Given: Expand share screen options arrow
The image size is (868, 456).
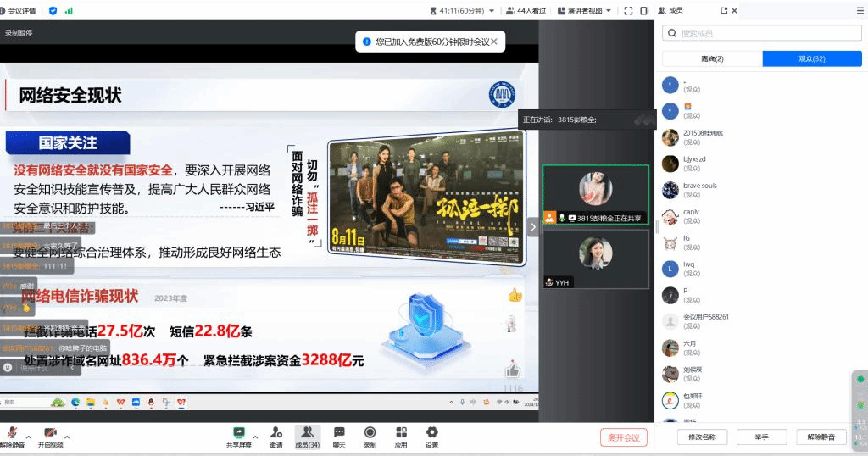Looking at the screenshot, I should point(255,437).
